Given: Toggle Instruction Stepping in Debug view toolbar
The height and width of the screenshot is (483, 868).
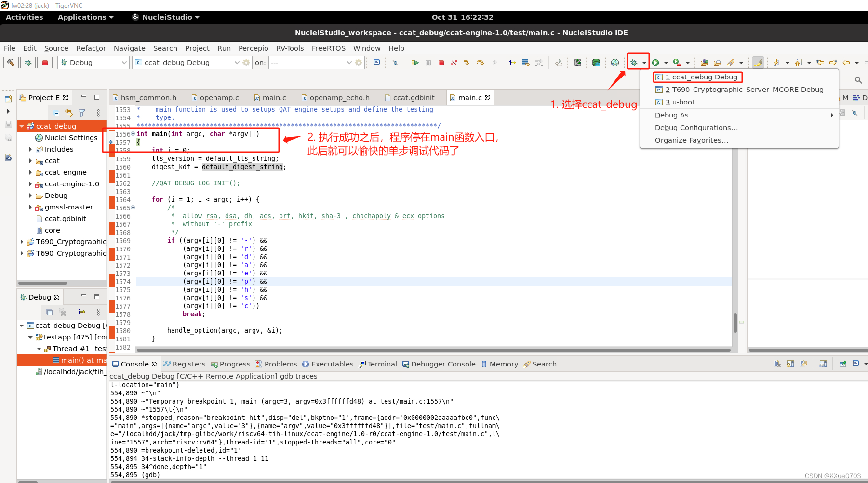Looking at the screenshot, I should [x=81, y=312].
